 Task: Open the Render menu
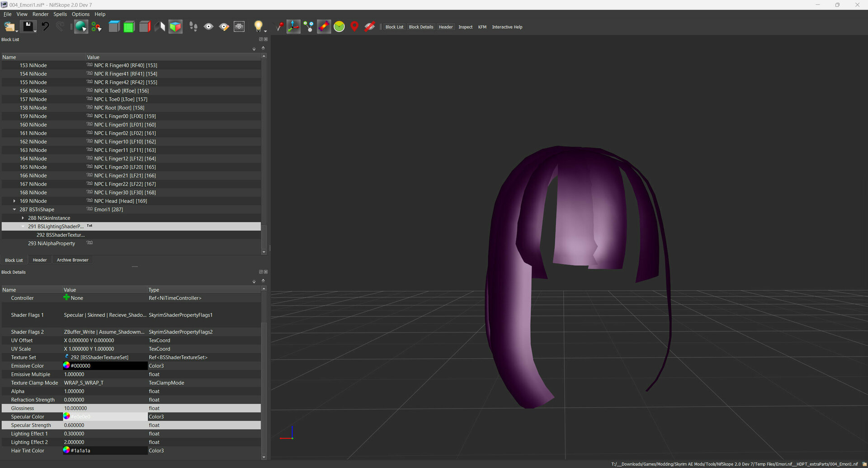point(40,14)
